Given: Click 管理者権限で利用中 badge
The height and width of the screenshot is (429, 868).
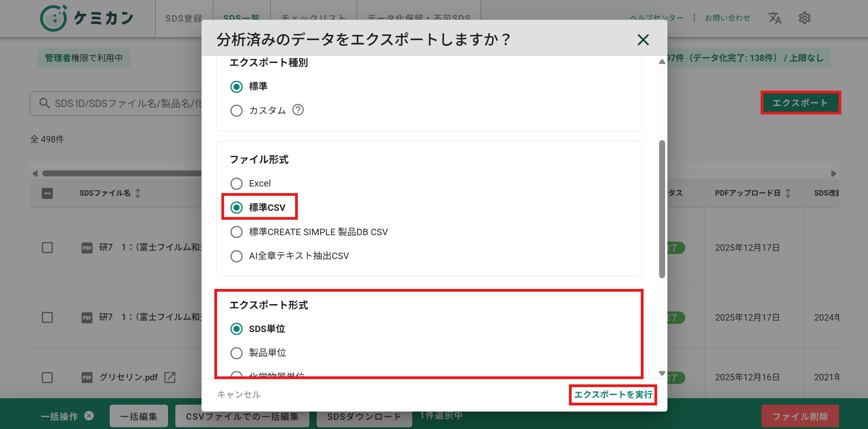Looking at the screenshot, I should tap(84, 58).
